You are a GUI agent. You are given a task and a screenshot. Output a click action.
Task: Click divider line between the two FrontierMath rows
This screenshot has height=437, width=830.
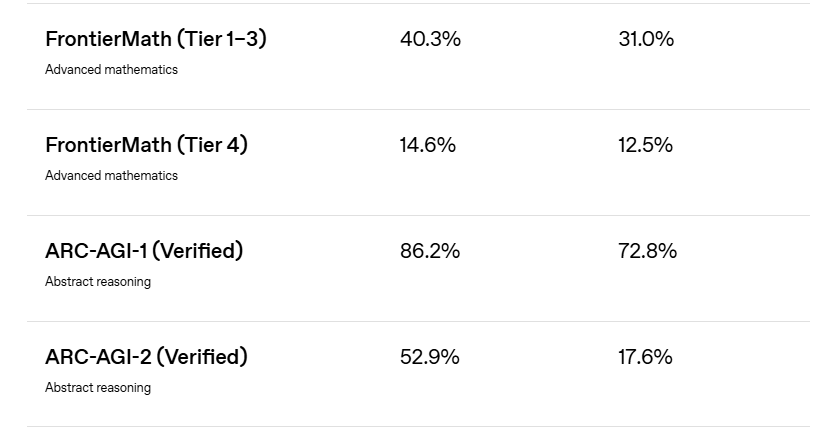pyautogui.click(x=418, y=109)
